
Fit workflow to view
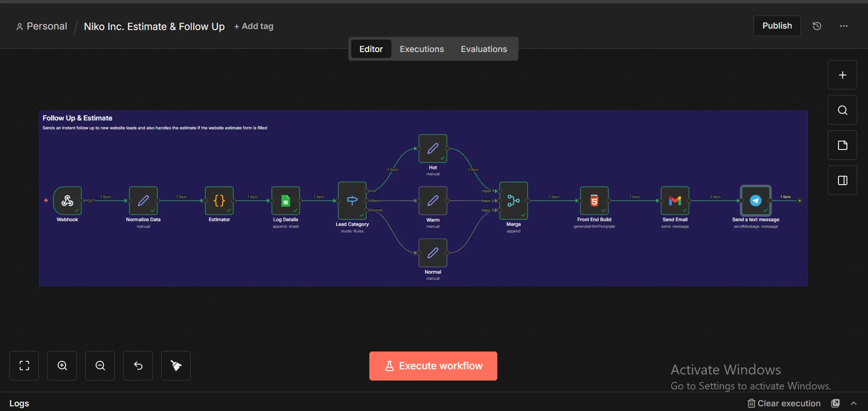[x=24, y=366]
